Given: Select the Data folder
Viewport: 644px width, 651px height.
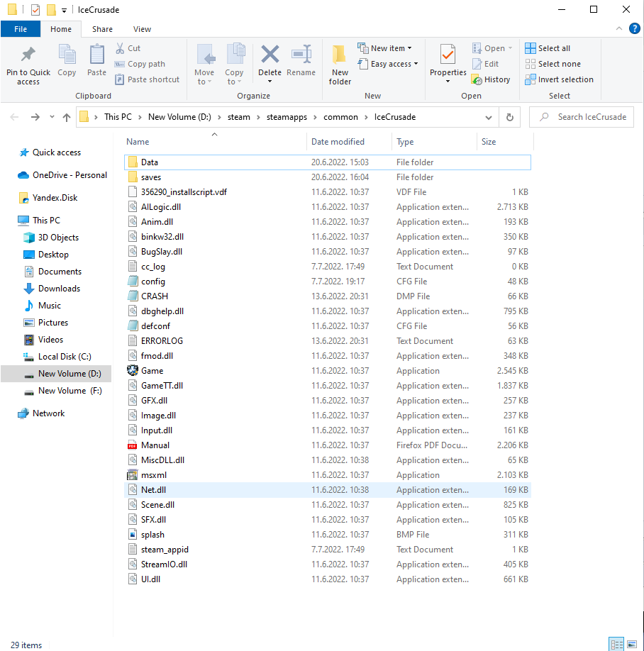Looking at the screenshot, I should (327, 162).
